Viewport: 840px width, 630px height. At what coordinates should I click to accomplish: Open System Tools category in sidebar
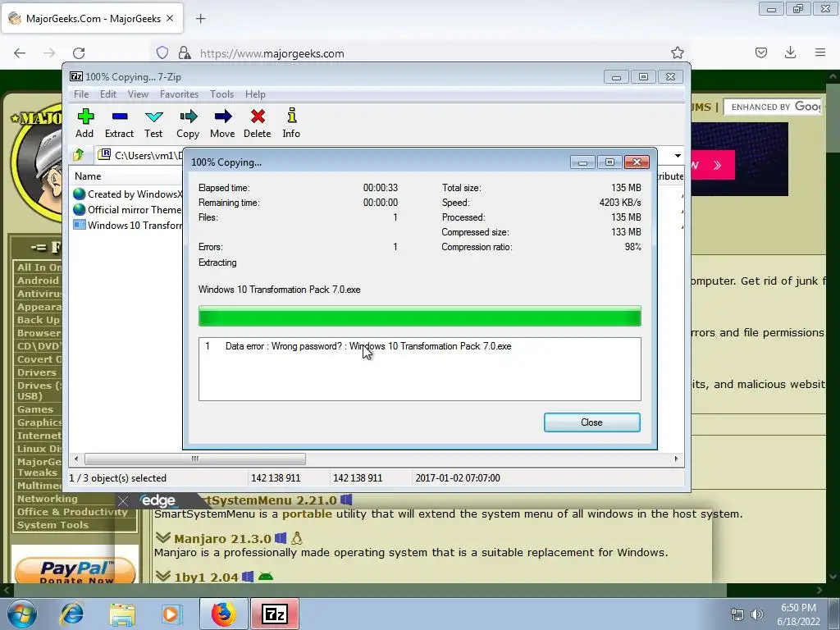52,525
